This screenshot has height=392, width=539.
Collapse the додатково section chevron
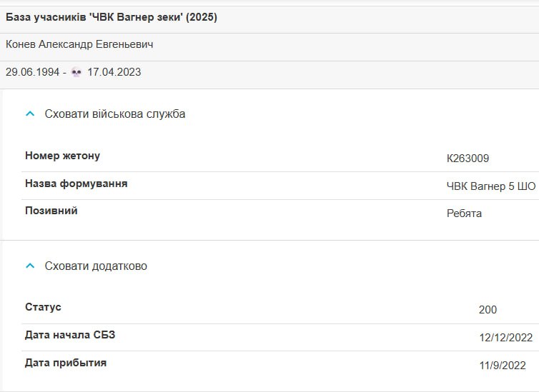[x=30, y=266]
